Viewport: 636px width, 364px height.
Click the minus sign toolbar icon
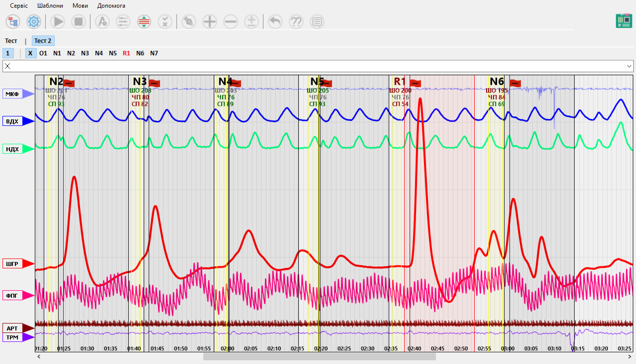tap(230, 22)
